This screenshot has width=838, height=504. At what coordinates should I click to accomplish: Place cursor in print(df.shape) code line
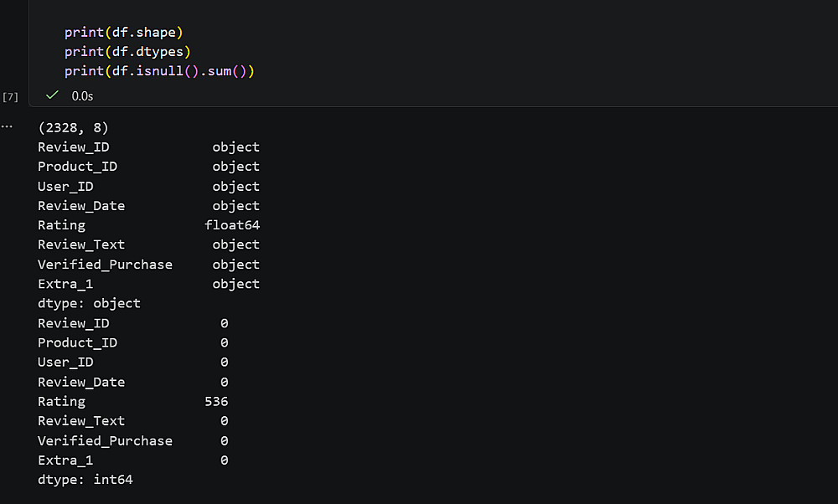123,33
